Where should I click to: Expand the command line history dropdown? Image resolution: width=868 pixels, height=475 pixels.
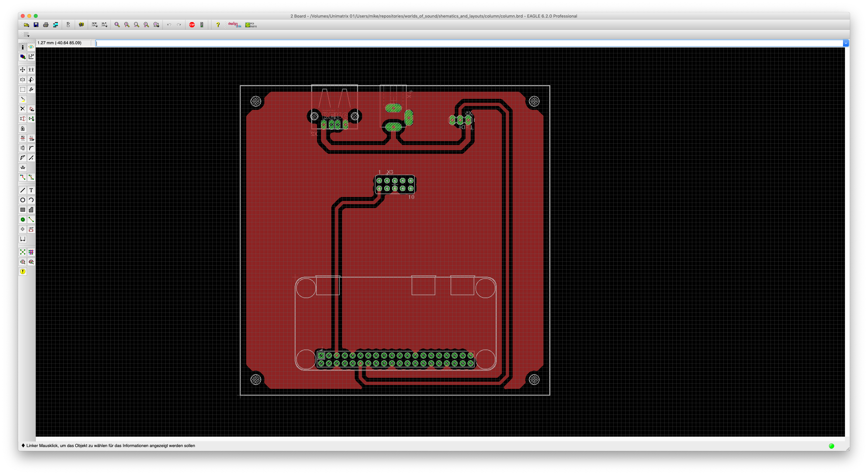click(846, 43)
